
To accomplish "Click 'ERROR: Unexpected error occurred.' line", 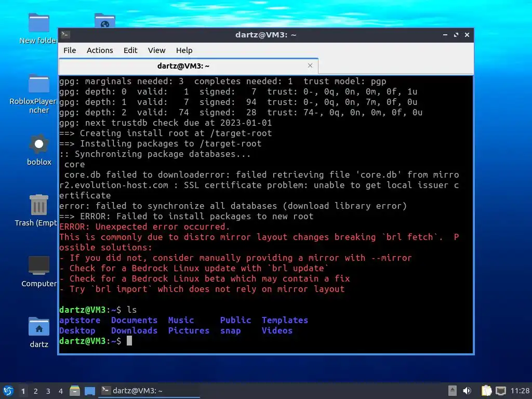I will 144,227.
